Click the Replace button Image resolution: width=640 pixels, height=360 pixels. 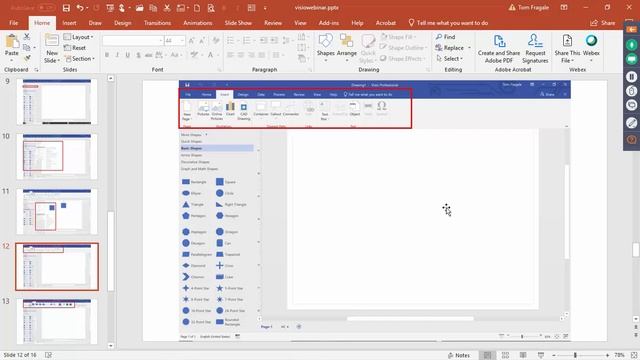pyautogui.click(x=453, y=48)
